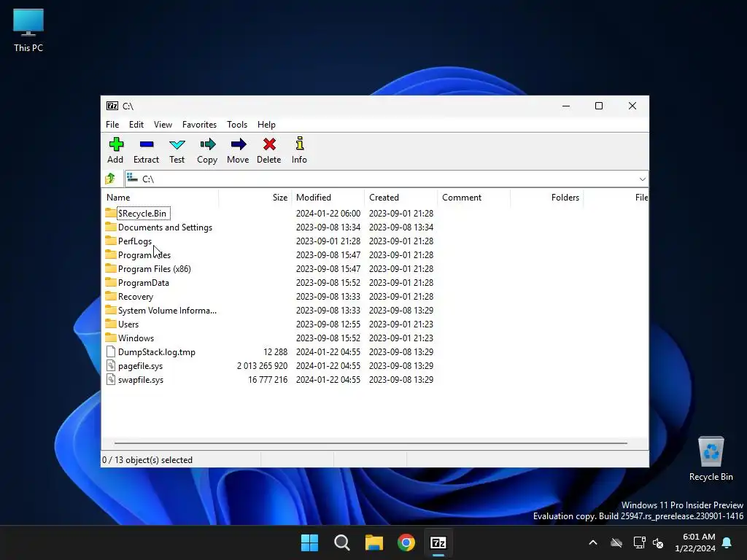The height and width of the screenshot is (560, 747).
Task: Click the swapfile.sys file icon
Action: [111, 379]
